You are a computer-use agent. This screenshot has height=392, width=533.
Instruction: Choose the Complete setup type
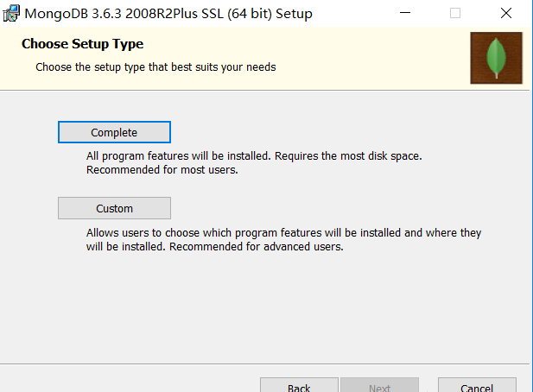click(x=114, y=132)
